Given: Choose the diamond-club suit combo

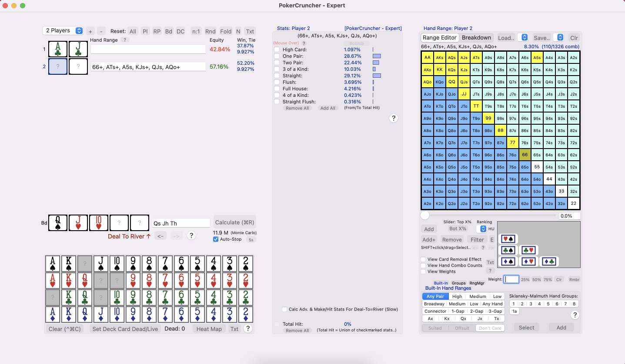Looking at the screenshot, I should (549, 261).
